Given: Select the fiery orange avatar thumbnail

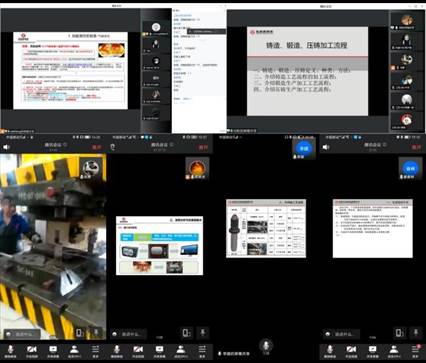Looking at the screenshot, I should click(197, 168).
